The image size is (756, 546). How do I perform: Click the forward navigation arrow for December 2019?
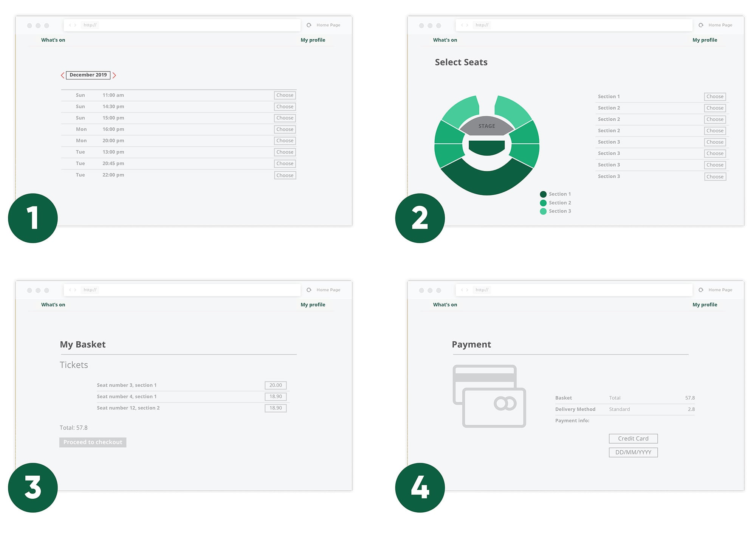coord(116,75)
